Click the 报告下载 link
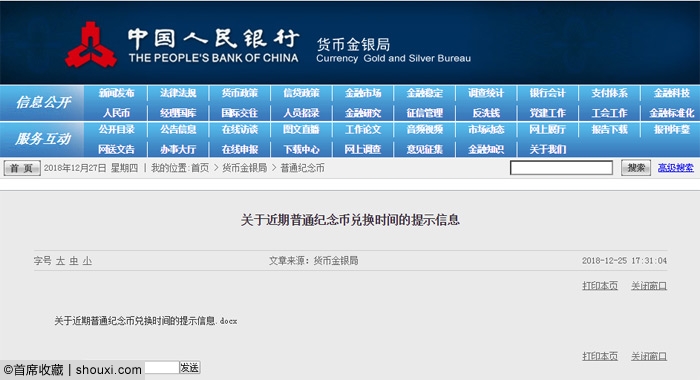This screenshot has width=700, height=380. (x=609, y=129)
